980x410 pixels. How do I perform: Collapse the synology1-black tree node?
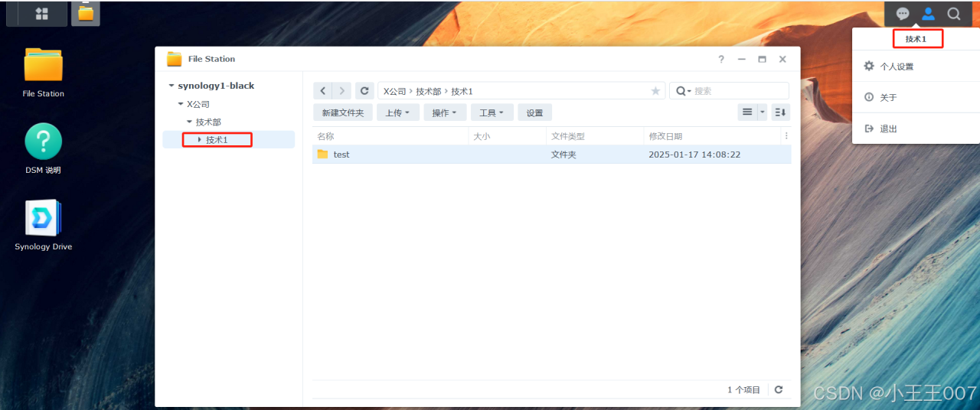[171, 86]
